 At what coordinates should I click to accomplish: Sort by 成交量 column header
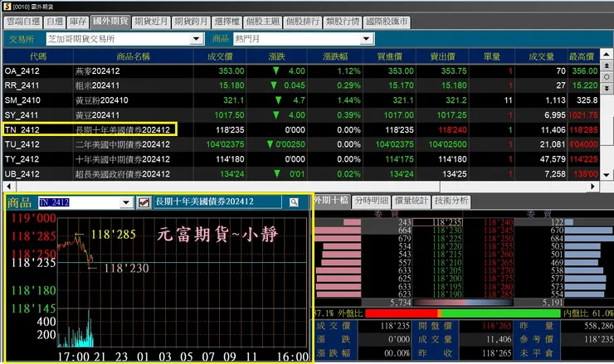pyautogui.click(x=541, y=56)
